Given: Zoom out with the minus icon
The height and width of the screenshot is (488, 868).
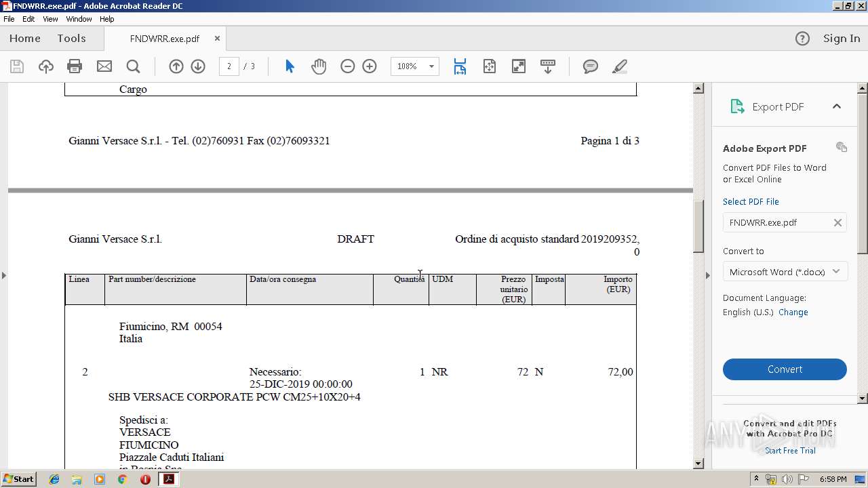Looking at the screenshot, I should [x=348, y=66].
